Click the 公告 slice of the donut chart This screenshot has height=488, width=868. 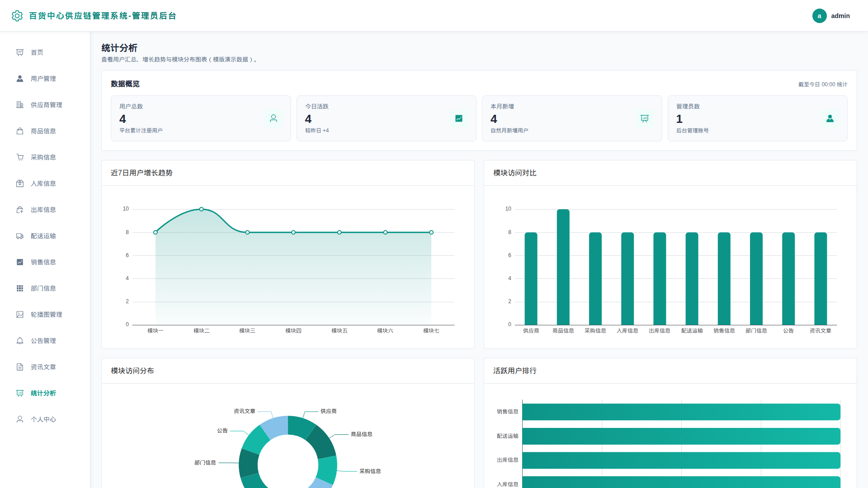click(256, 439)
